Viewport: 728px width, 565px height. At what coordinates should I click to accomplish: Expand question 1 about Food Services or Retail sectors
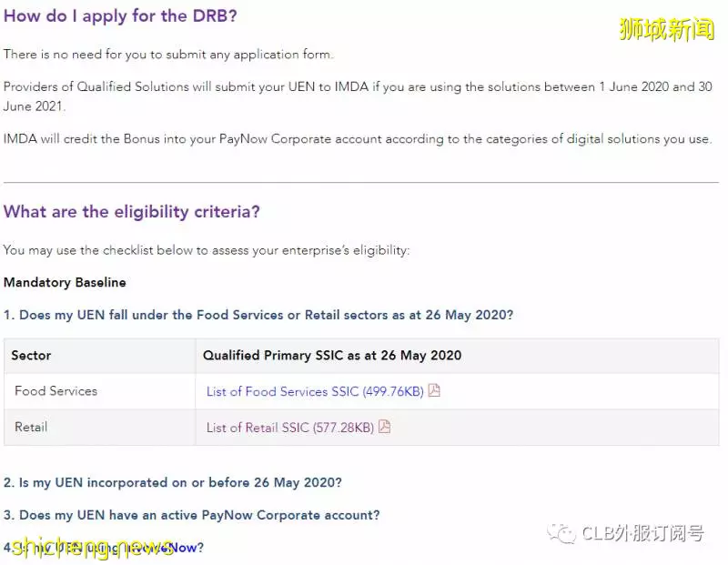point(258,315)
